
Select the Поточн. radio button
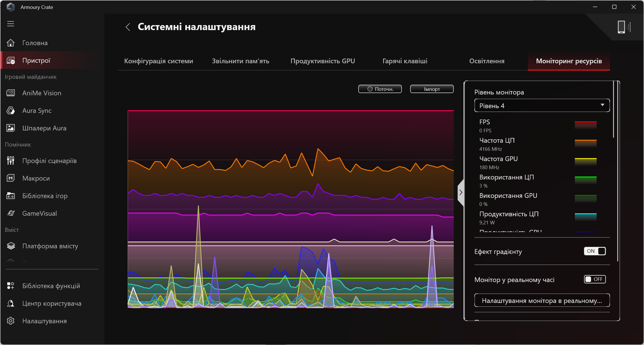[x=370, y=89]
